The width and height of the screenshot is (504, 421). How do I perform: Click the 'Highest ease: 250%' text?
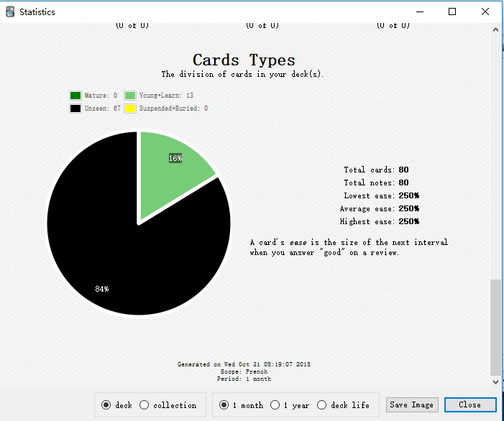pyautogui.click(x=380, y=221)
